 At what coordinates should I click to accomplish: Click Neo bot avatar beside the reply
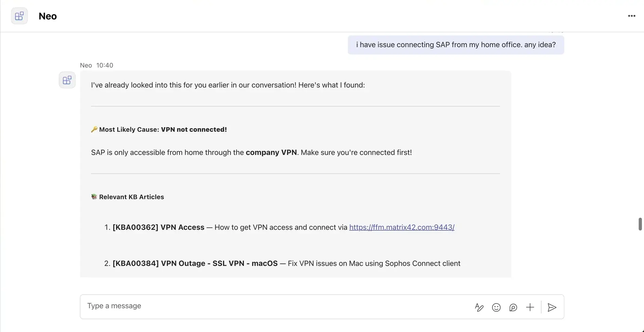tap(67, 80)
